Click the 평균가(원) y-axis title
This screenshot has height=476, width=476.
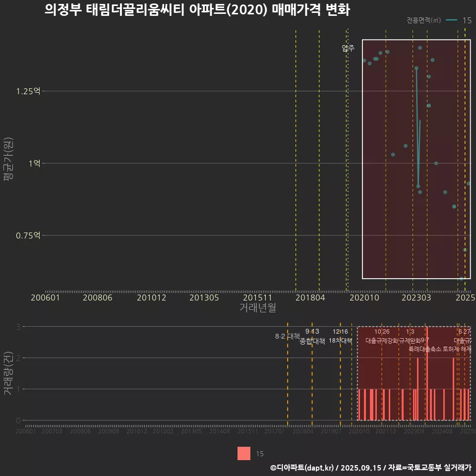[x=8, y=161]
